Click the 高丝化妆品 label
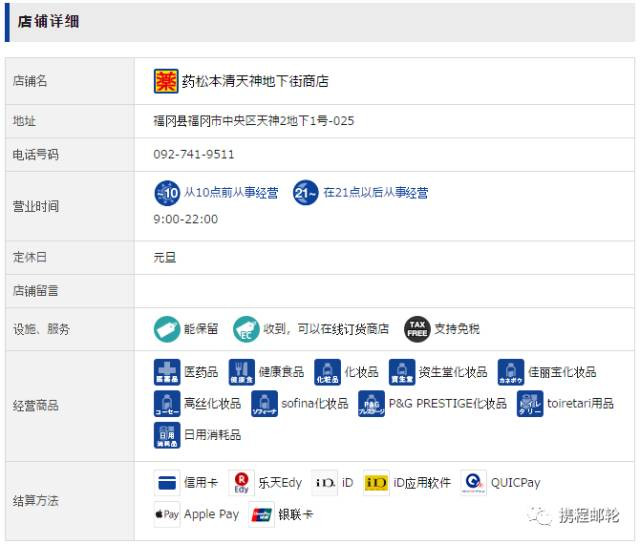This screenshot has width=640, height=544. coord(212,403)
